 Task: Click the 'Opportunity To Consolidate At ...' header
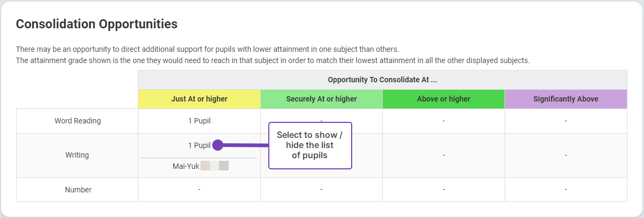point(382,80)
